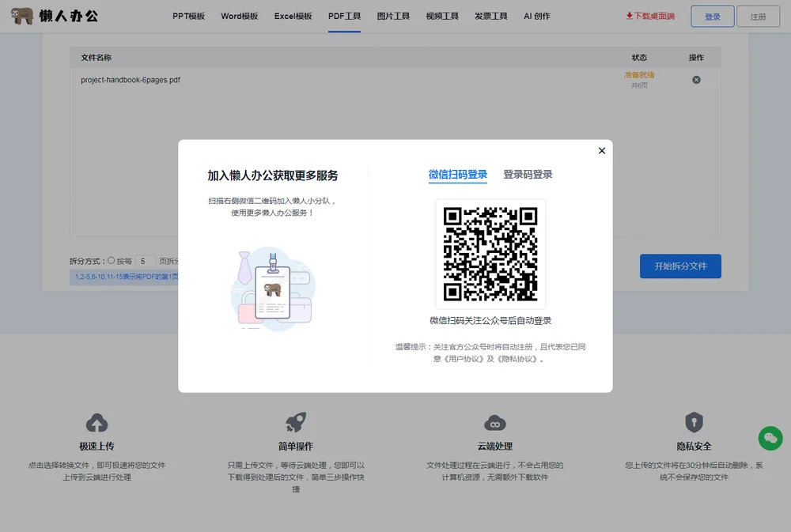Click the 微信扫码关注公众号后自动登录 caption
The image size is (791, 532).
tap(490, 321)
